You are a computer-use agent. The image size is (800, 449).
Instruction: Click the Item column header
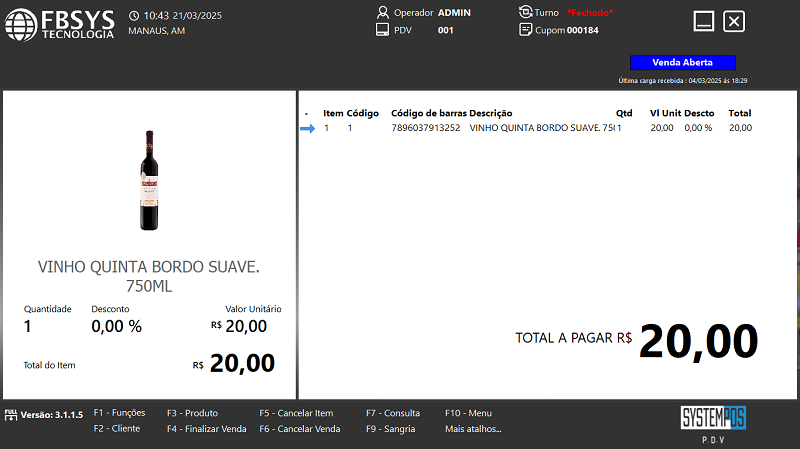click(x=333, y=113)
